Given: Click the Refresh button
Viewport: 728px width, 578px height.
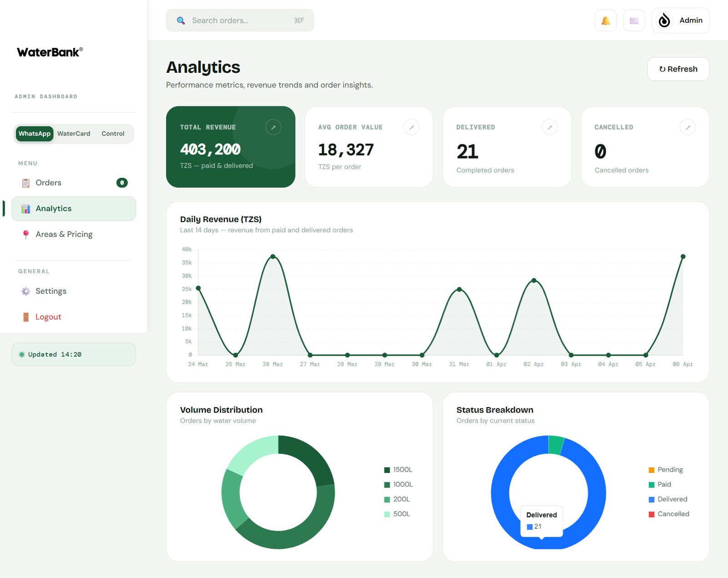Looking at the screenshot, I should 678,69.
